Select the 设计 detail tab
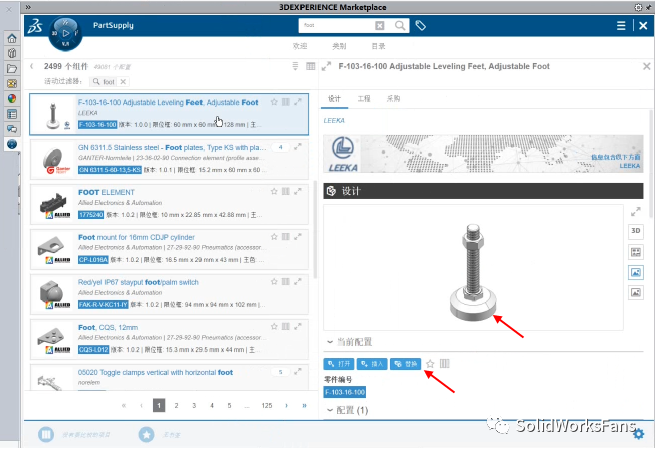 334,99
